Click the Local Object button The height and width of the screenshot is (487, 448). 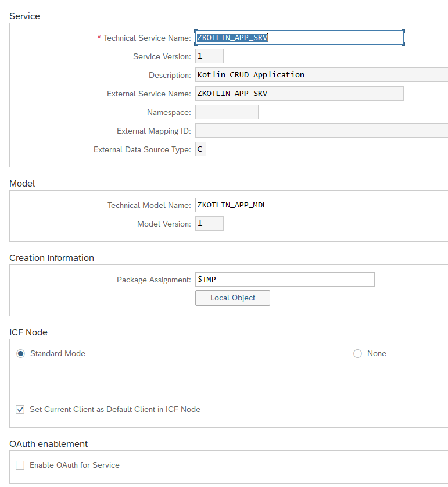[232, 298]
